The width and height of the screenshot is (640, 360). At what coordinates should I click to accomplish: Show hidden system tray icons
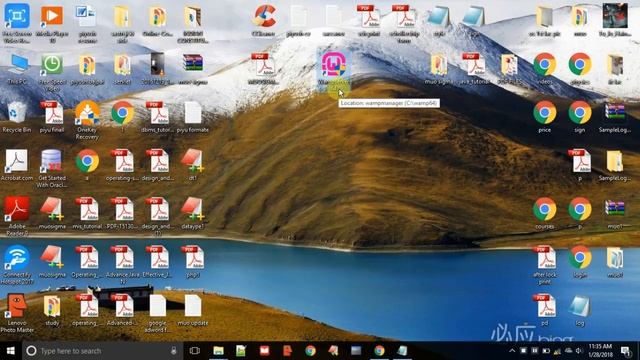pyautogui.click(x=512, y=351)
